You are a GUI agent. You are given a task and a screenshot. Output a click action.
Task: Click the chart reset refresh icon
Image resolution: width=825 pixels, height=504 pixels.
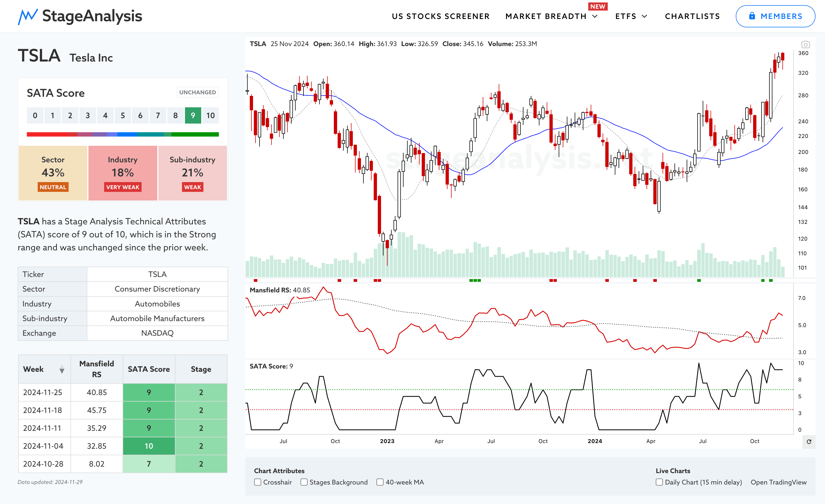pyautogui.click(x=809, y=441)
